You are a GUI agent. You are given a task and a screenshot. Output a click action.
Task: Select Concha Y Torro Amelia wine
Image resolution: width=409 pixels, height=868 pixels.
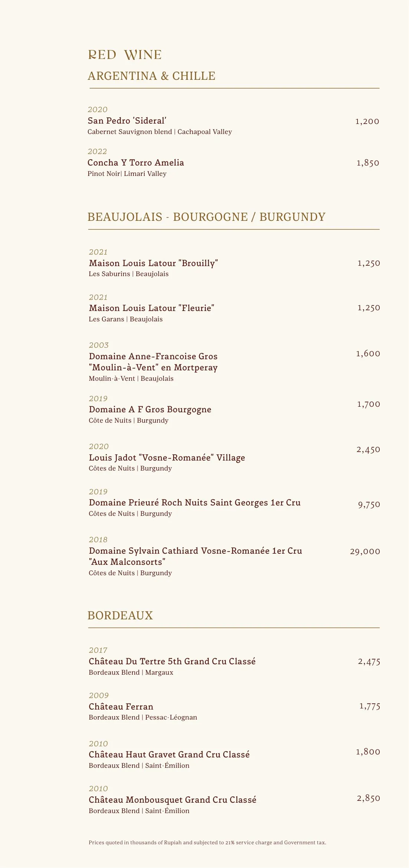click(x=136, y=163)
